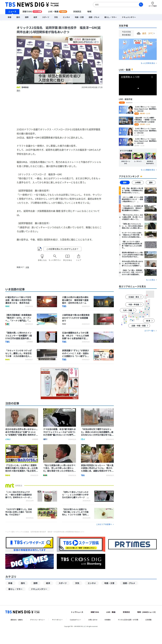Click the footer TBS NEWS DIG logo
This screenshot has height=644, width=162.
[22, 612]
